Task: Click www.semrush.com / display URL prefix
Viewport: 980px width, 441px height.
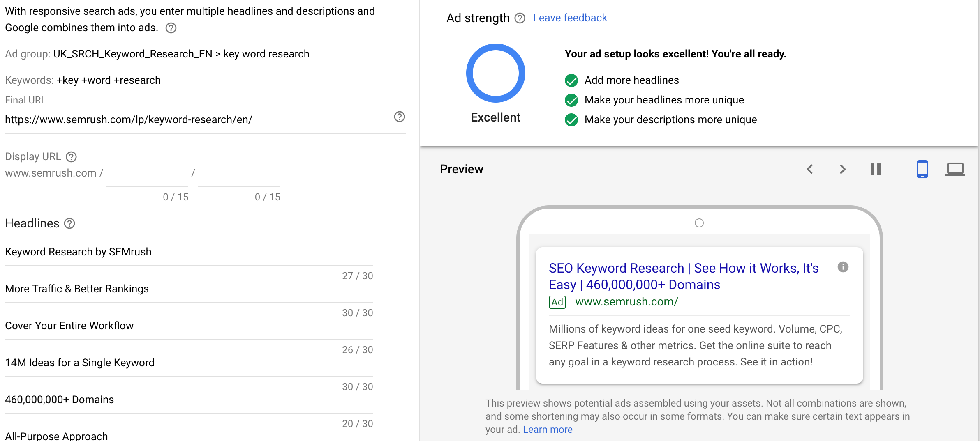Action: tap(54, 173)
